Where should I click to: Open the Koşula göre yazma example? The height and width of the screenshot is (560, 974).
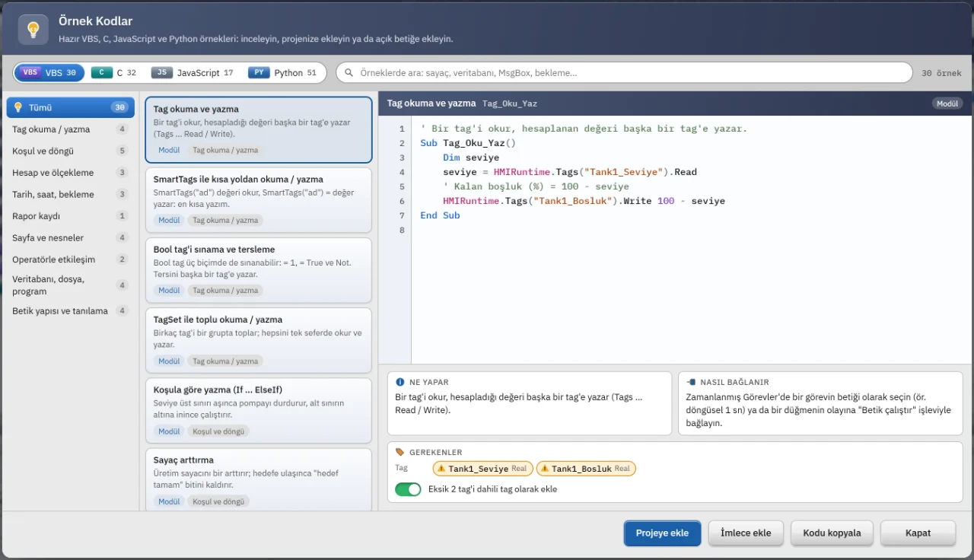pyautogui.click(x=258, y=410)
